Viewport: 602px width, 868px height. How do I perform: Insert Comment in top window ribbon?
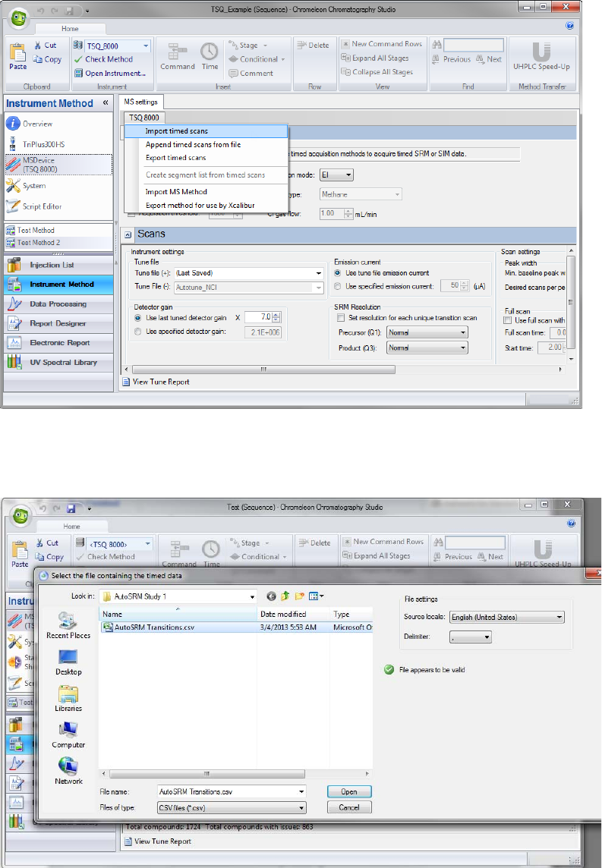point(251,73)
